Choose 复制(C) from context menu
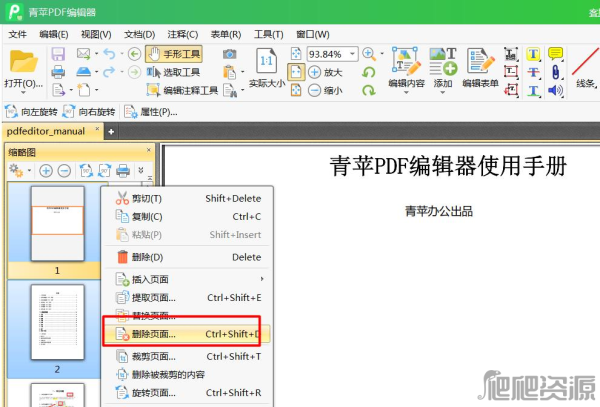 188,217
